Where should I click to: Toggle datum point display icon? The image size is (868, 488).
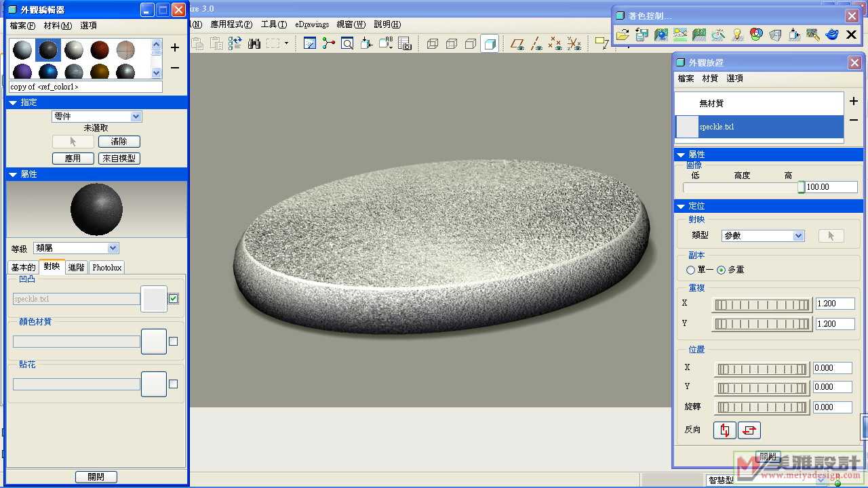click(x=555, y=44)
